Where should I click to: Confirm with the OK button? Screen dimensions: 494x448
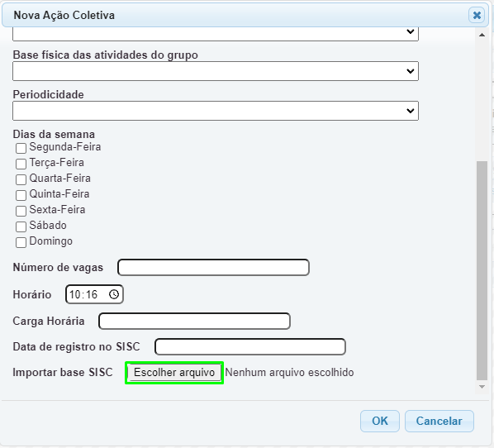pos(380,421)
